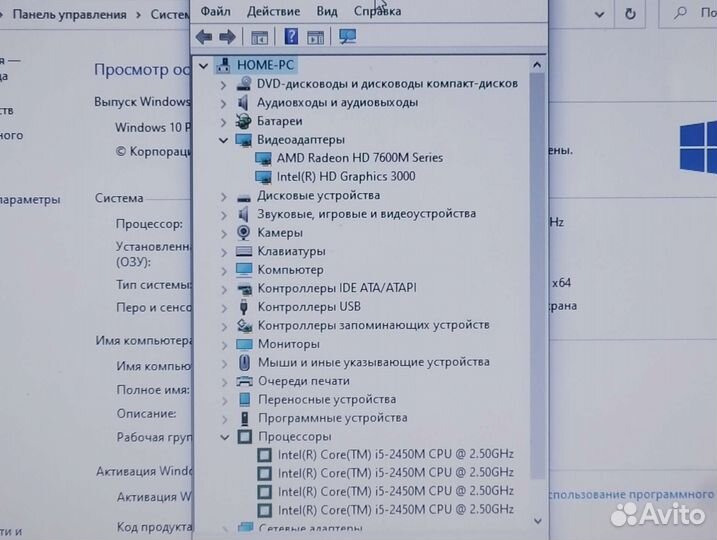Open the Файл menu
717x540 pixels.
pos(215,11)
